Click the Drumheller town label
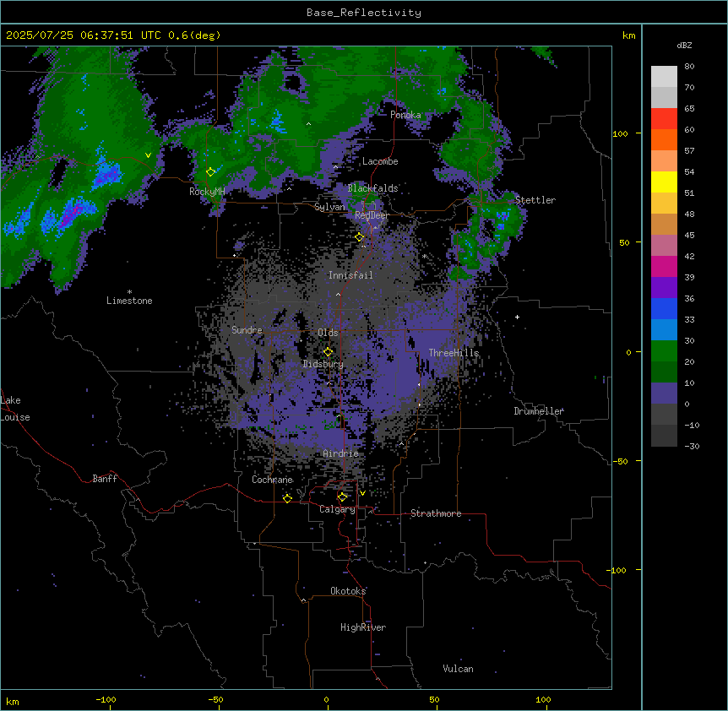This screenshot has width=728, height=711. [x=539, y=411]
